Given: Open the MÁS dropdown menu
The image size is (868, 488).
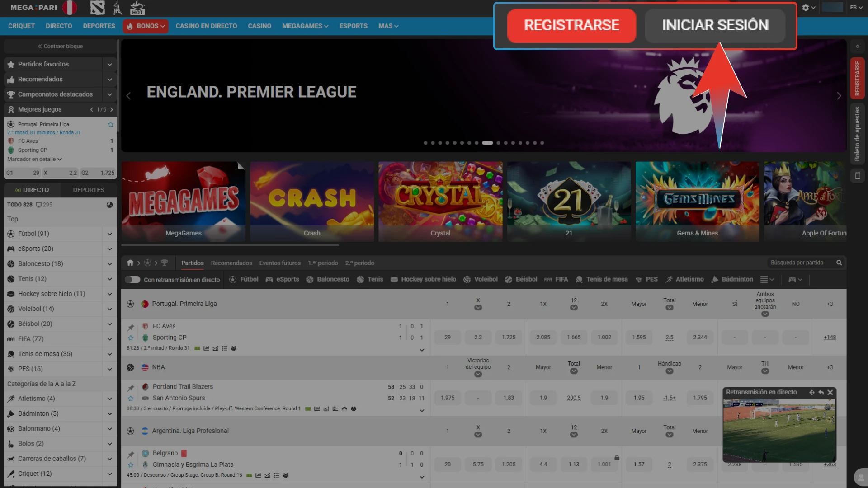Looking at the screenshot, I should coord(388,26).
